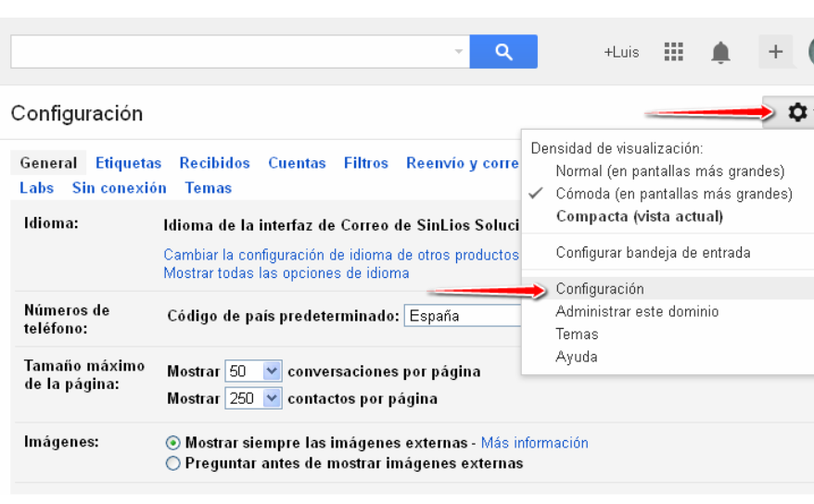Open the Google apps grid icon
814x504 pixels.
(x=674, y=52)
